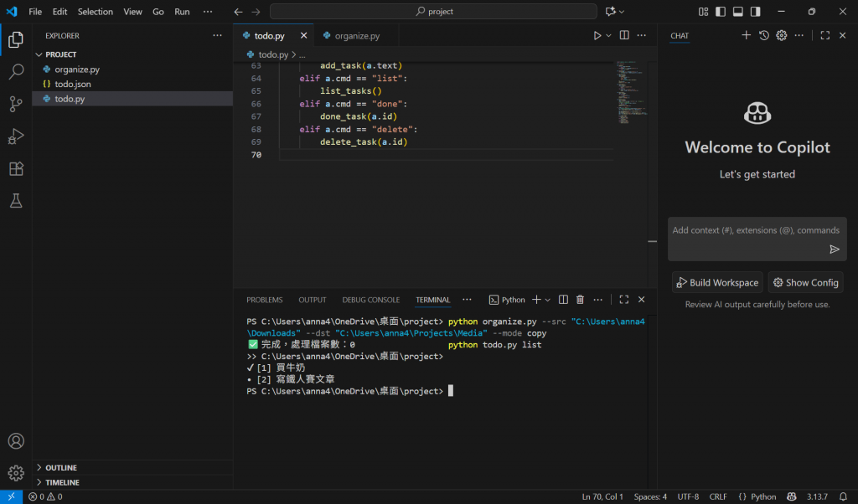Click the Build Workspace button
The image size is (858, 504).
tap(717, 283)
